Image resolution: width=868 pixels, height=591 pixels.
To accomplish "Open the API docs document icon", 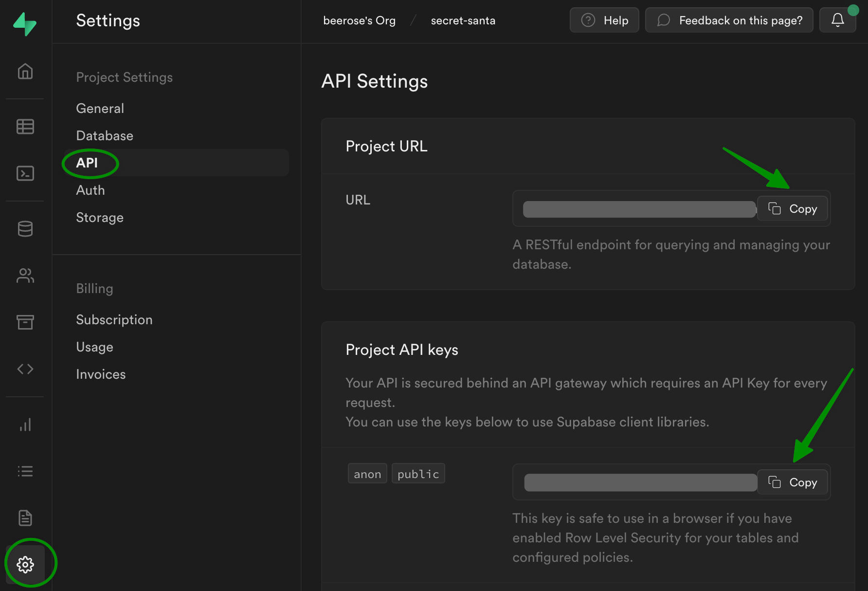I will point(25,518).
